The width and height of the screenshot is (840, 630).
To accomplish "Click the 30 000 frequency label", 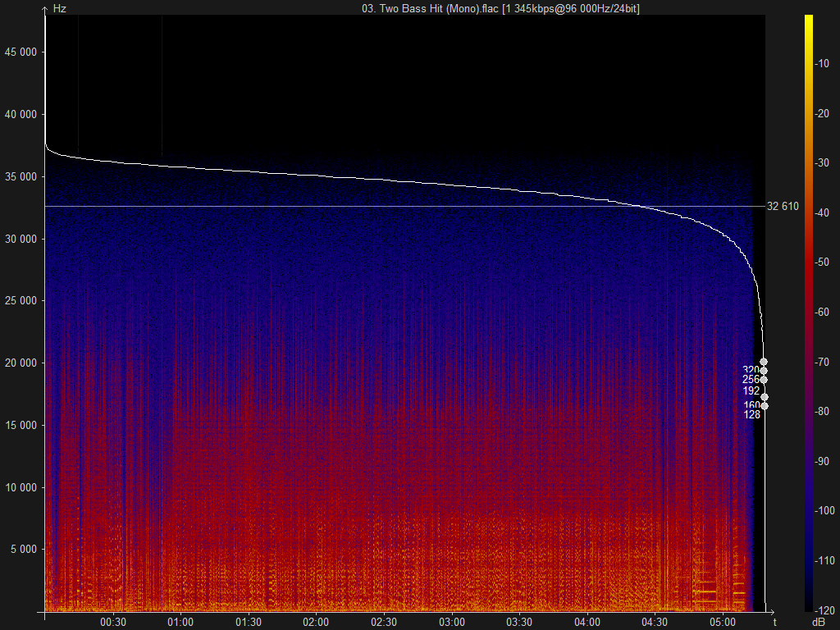I will point(21,239).
